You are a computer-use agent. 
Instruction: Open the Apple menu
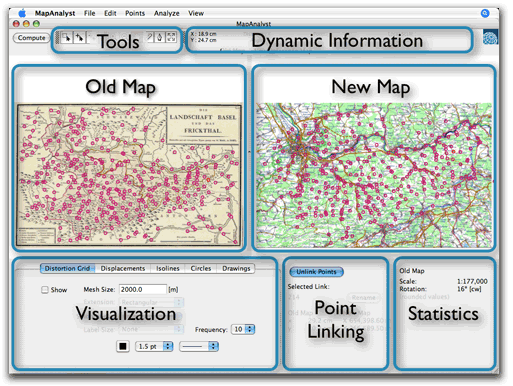(x=22, y=13)
